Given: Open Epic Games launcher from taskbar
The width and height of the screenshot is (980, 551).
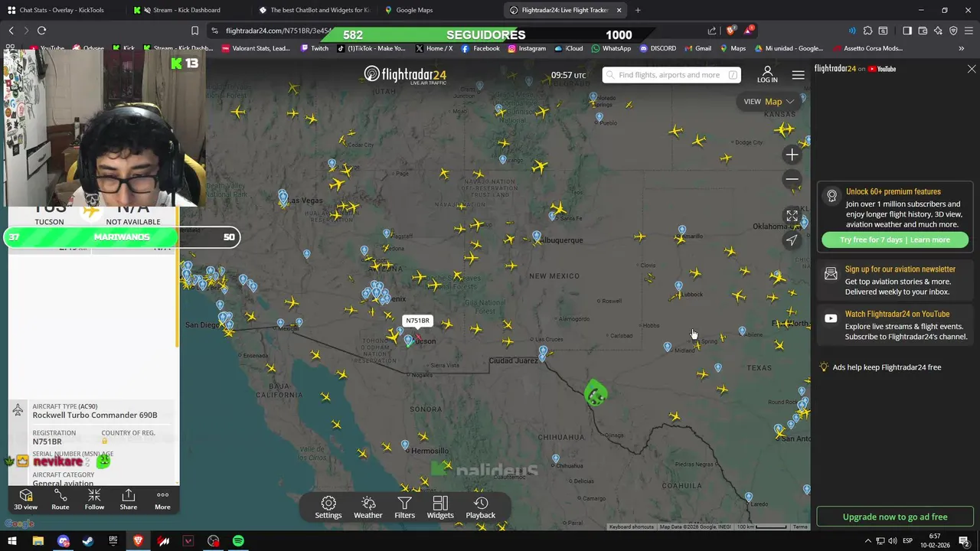Looking at the screenshot, I should tap(113, 541).
